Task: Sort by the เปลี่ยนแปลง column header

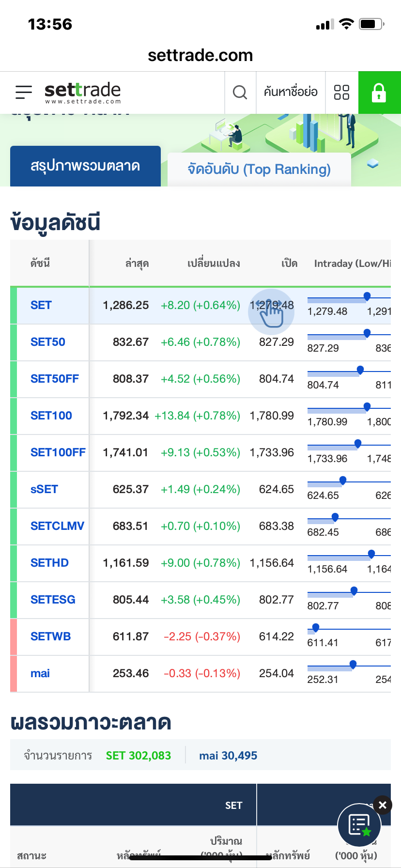Action: point(214,263)
